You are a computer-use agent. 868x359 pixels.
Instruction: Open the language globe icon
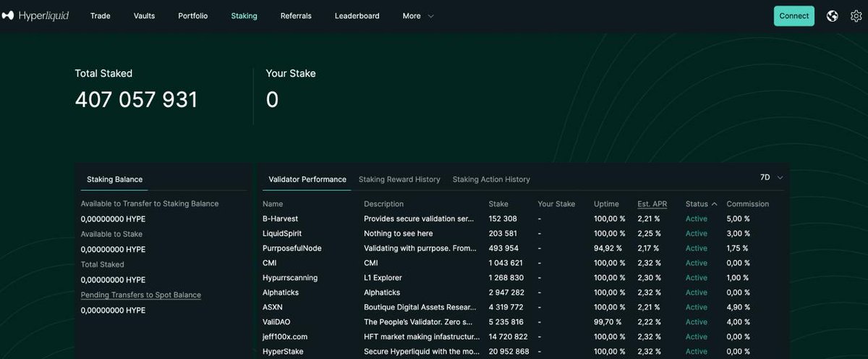pos(833,16)
